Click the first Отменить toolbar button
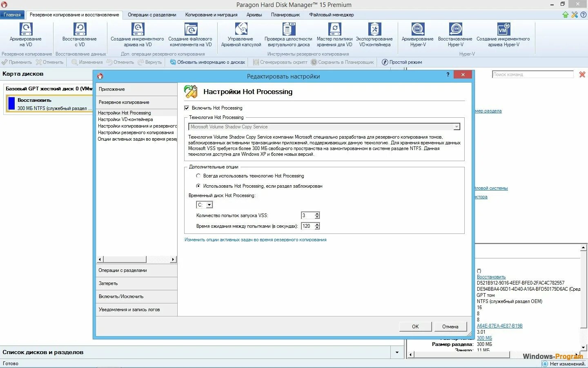This screenshot has width=588, height=368. point(50,62)
